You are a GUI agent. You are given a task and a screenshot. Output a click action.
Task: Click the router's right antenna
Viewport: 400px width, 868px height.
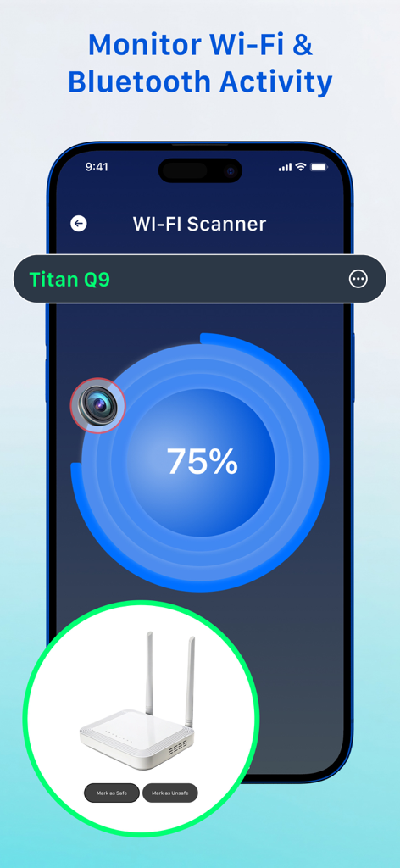click(x=189, y=682)
